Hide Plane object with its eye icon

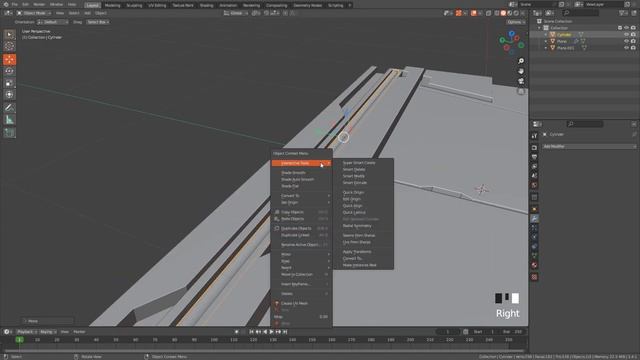627,41
